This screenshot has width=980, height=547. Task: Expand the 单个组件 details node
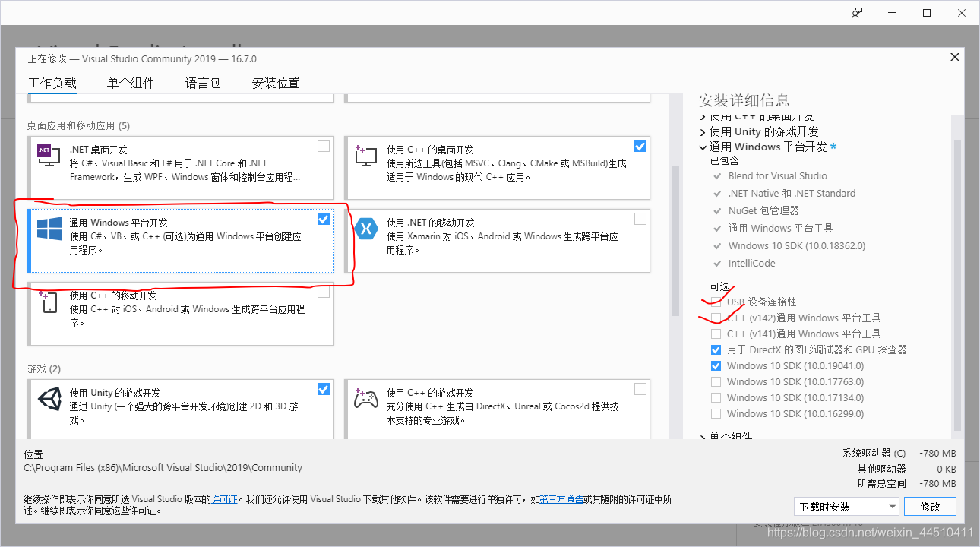(703, 437)
